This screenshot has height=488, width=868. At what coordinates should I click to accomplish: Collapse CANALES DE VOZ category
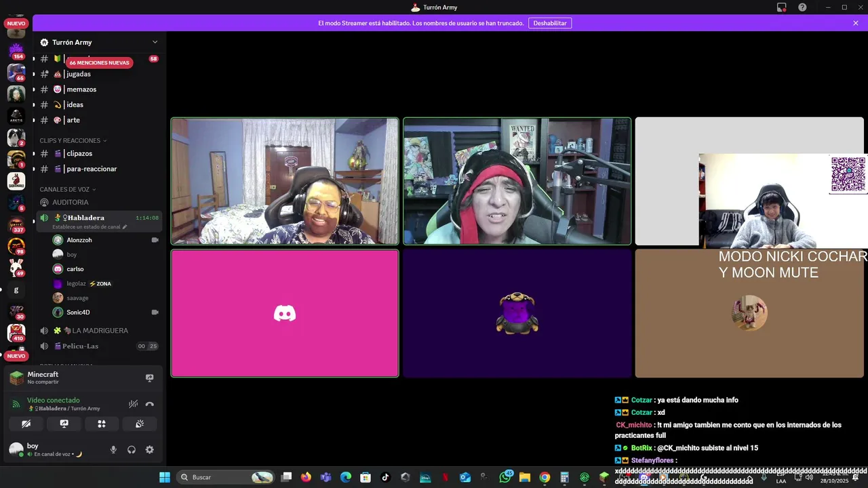[68, 189]
